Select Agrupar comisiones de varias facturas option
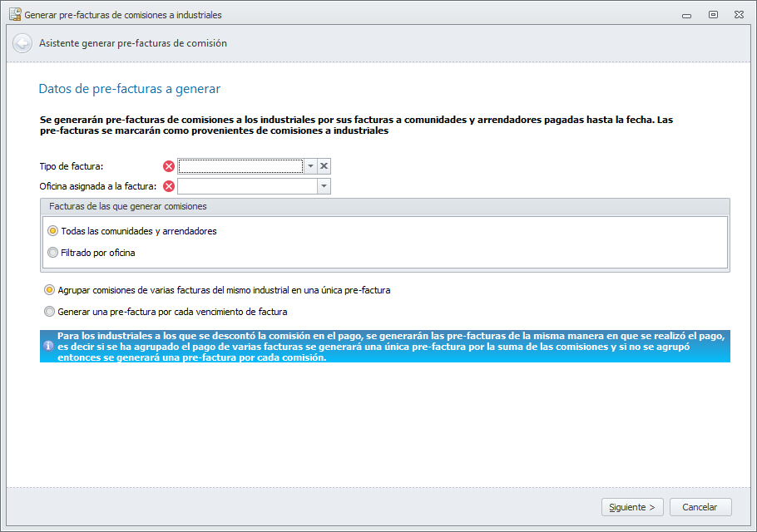757x532 pixels. pyautogui.click(x=217, y=290)
